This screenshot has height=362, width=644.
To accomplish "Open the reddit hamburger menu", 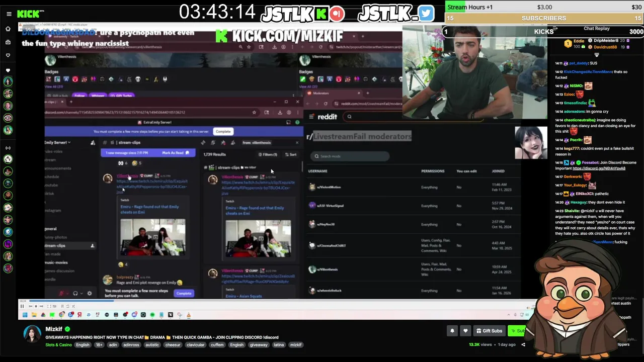I will tap(311, 117).
